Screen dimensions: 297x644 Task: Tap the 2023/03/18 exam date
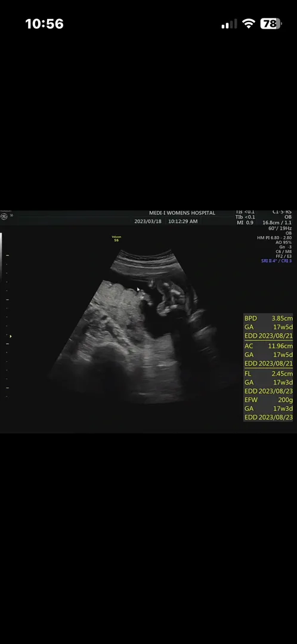pos(148,221)
